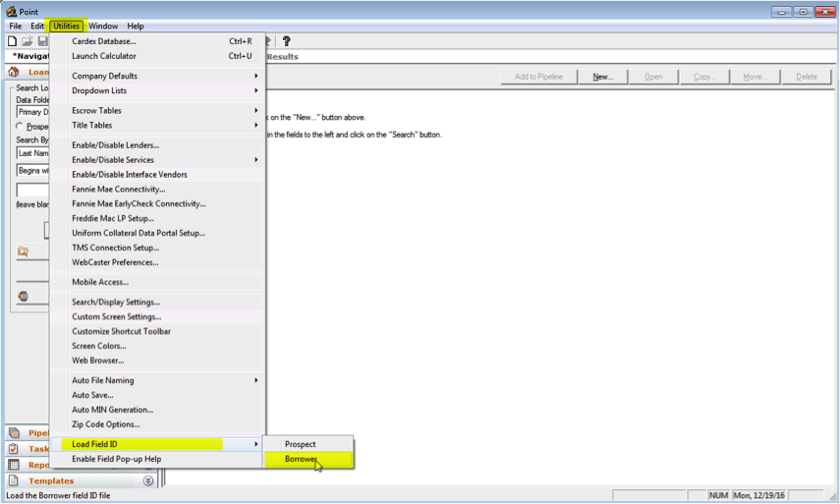Click the New... button
The image size is (840, 504).
602,77
